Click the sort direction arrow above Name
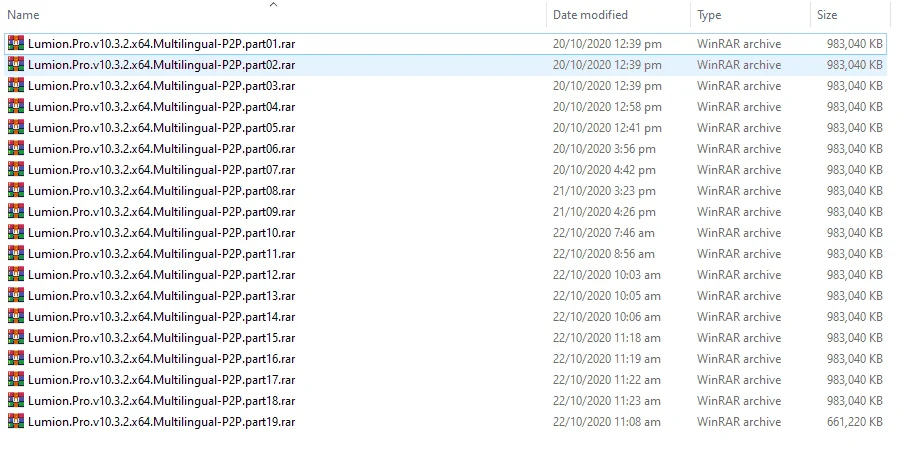Image resolution: width=923 pixels, height=472 pixels. (x=273, y=4)
